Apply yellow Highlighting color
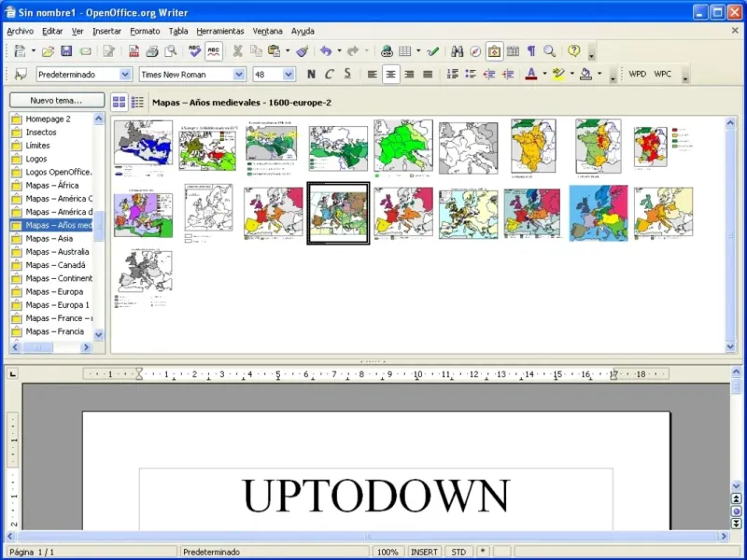 [x=558, y=74]
